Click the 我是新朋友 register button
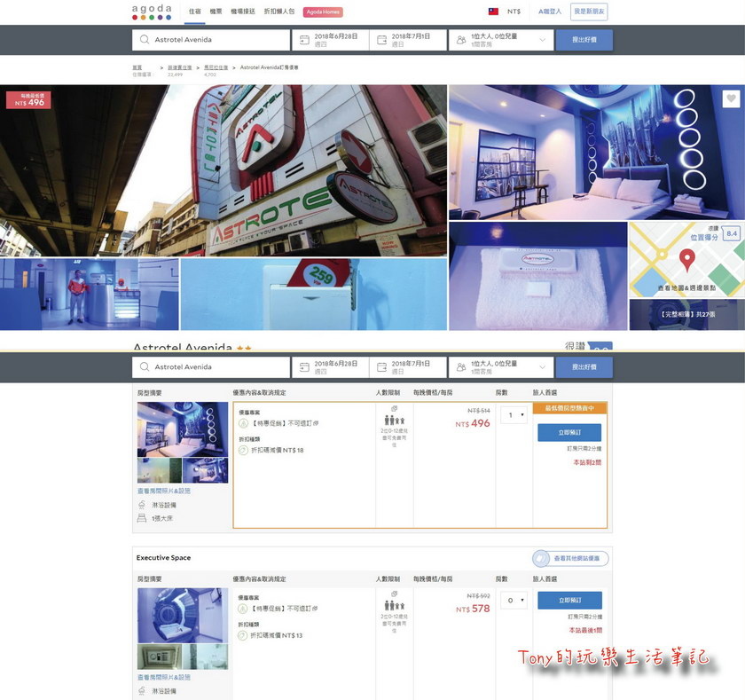This screenshot has height=700, width=745. [589, 12]
